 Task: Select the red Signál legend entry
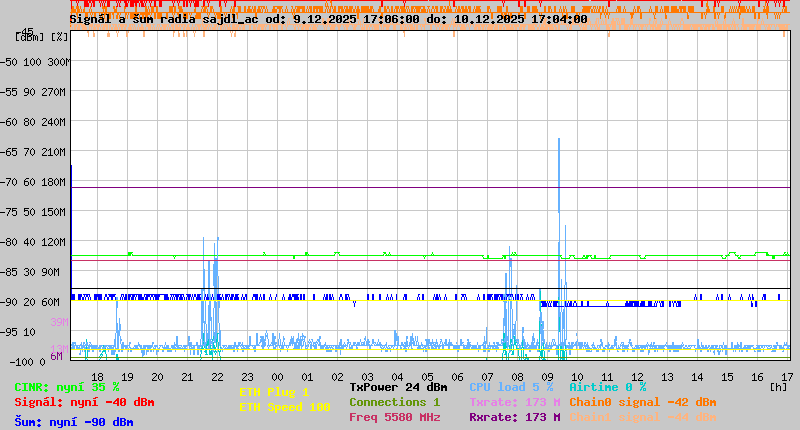84,402
